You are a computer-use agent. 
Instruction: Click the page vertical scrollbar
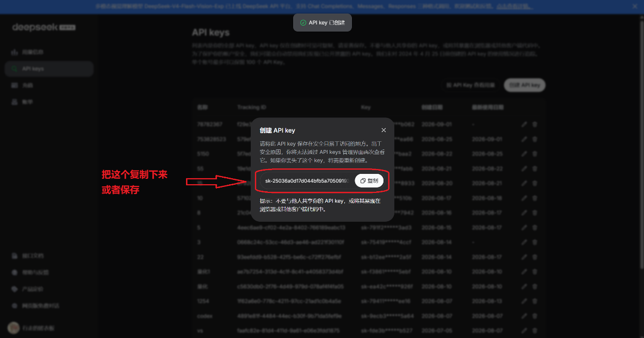[641, 143]
